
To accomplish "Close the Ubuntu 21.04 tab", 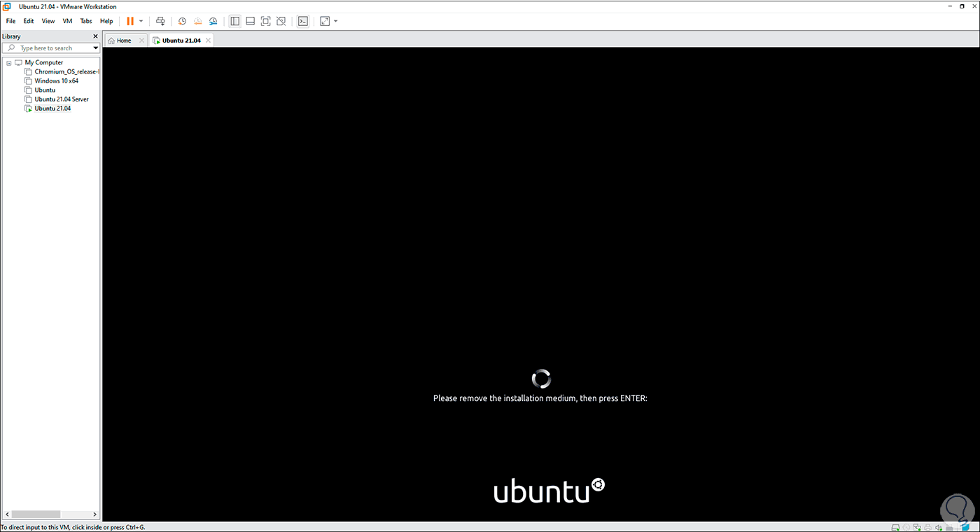I will (x=208, y=41).
